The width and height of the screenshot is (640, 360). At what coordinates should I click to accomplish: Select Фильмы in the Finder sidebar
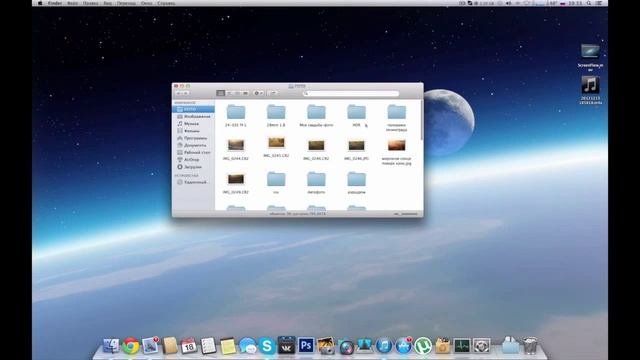[193, 131]
